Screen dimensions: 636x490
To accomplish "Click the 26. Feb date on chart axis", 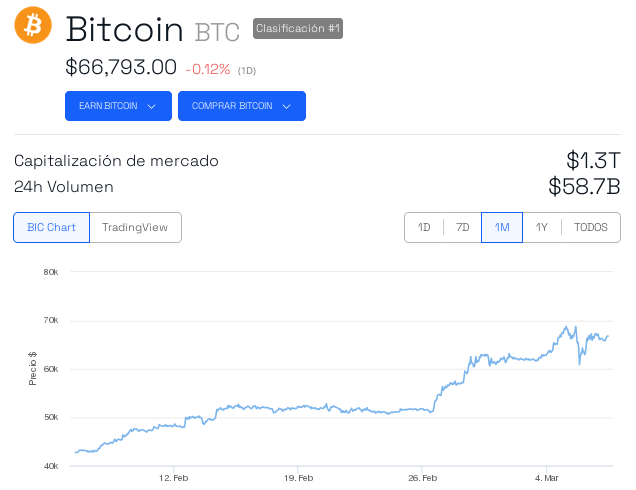I will tap(423, 478).
